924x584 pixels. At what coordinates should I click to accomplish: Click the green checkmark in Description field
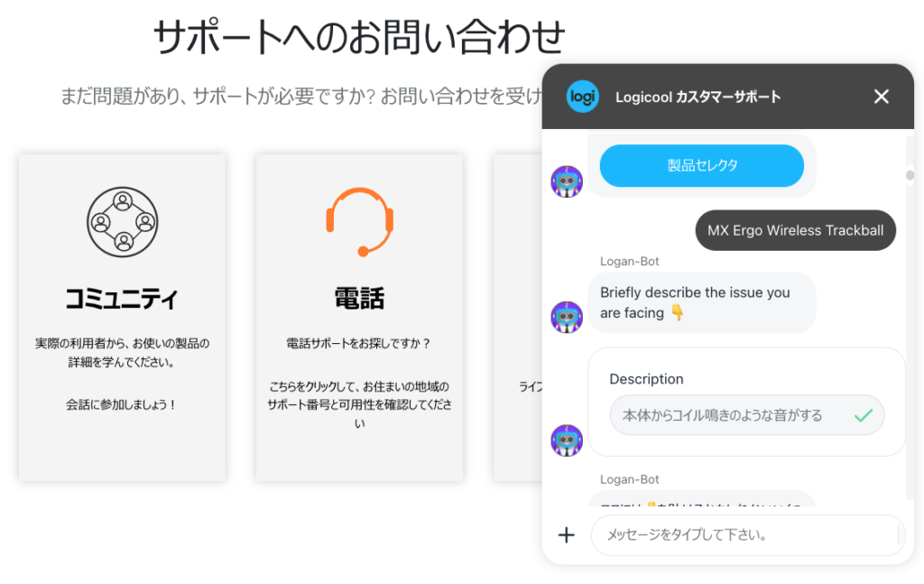point(864,415)
